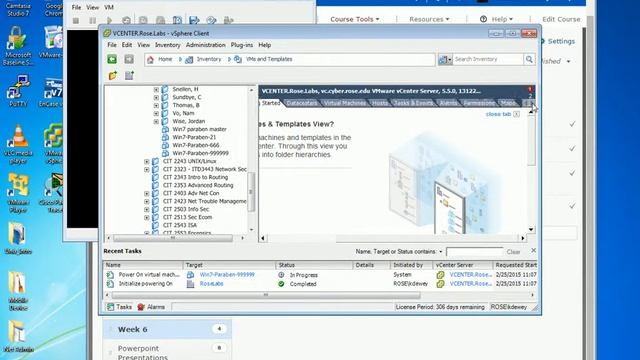
Task: Expand CIT 2503 Info Sec folder
Action: pos(147,209)
